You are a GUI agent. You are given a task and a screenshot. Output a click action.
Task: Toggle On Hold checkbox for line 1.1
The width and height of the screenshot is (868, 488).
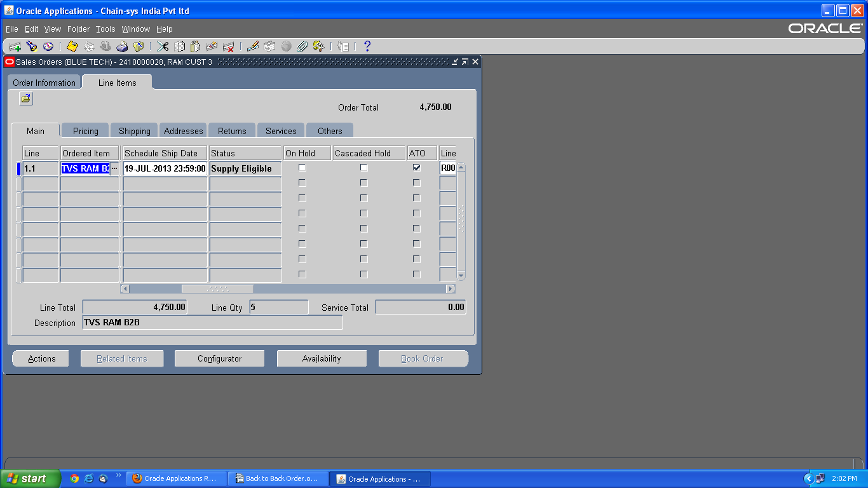coord(302,168)
